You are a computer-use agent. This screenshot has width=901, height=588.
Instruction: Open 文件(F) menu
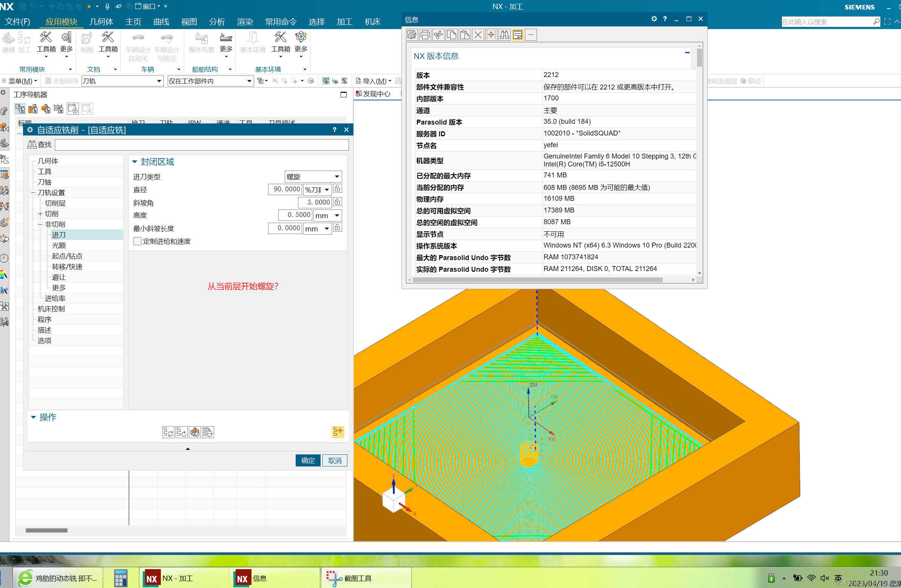17,22
